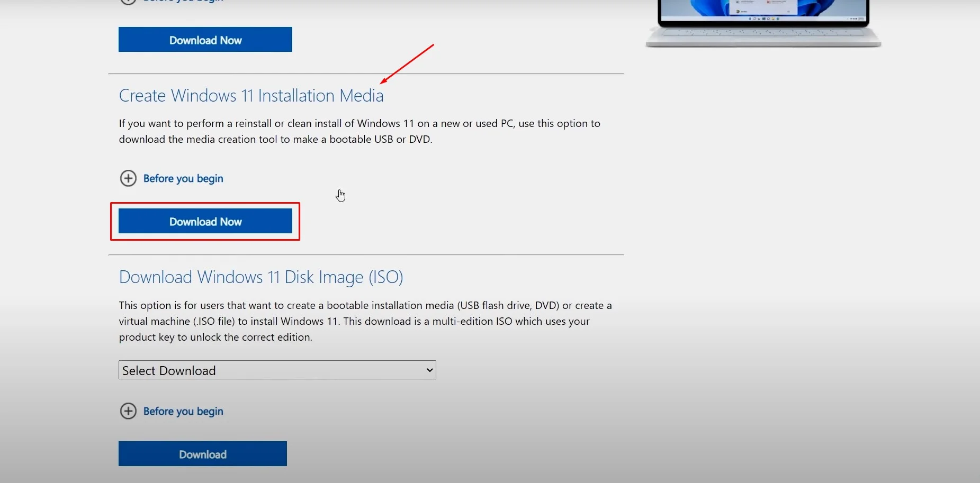Screen dimensions: 980x483
Task: Open 'Before you begin' text for Installation Media
Action: pos(183,178)
